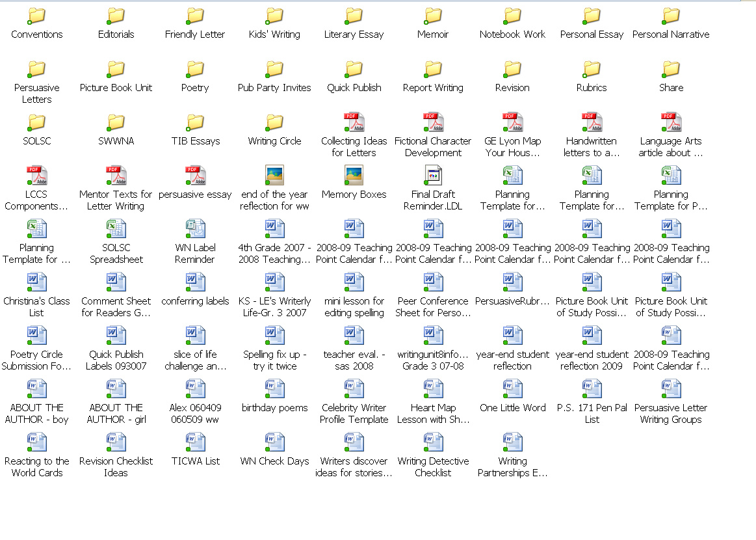Open the Writing Circle folder

point(275,123)
